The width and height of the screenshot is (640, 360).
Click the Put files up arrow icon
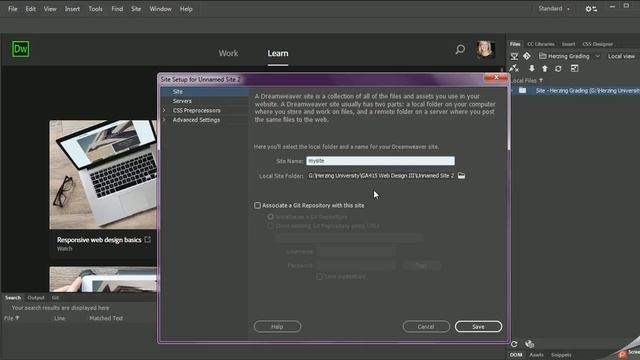544,68
